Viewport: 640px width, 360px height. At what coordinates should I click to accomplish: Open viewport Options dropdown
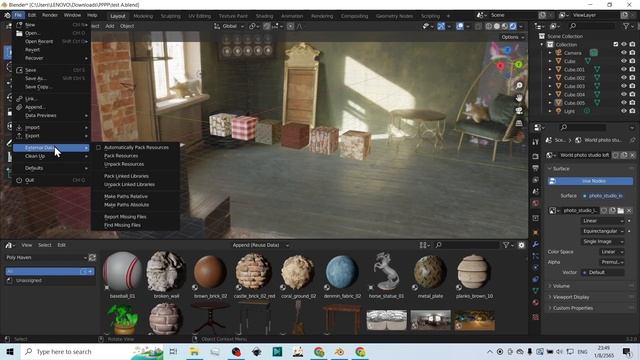(x=513, y=37)
